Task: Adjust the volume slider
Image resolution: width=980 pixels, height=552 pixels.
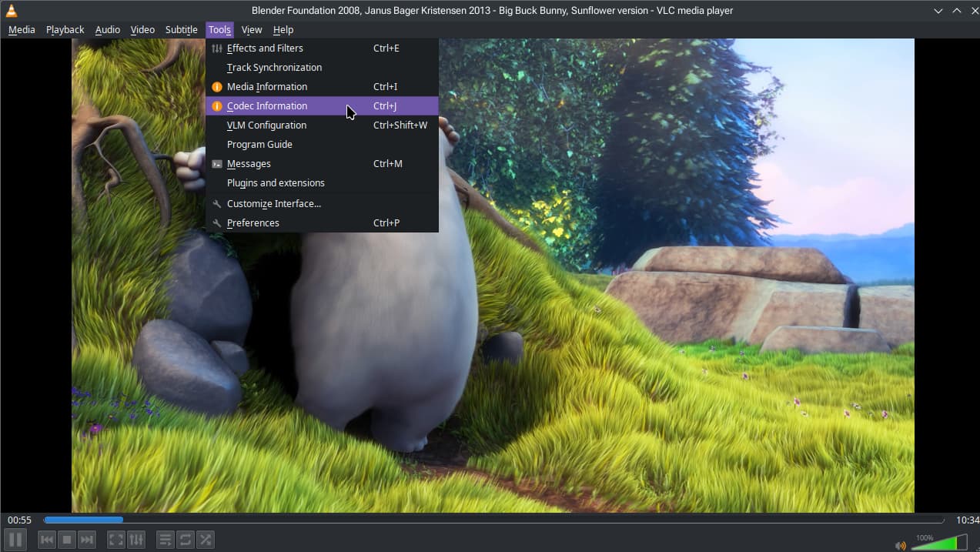Action: [939, 543]
